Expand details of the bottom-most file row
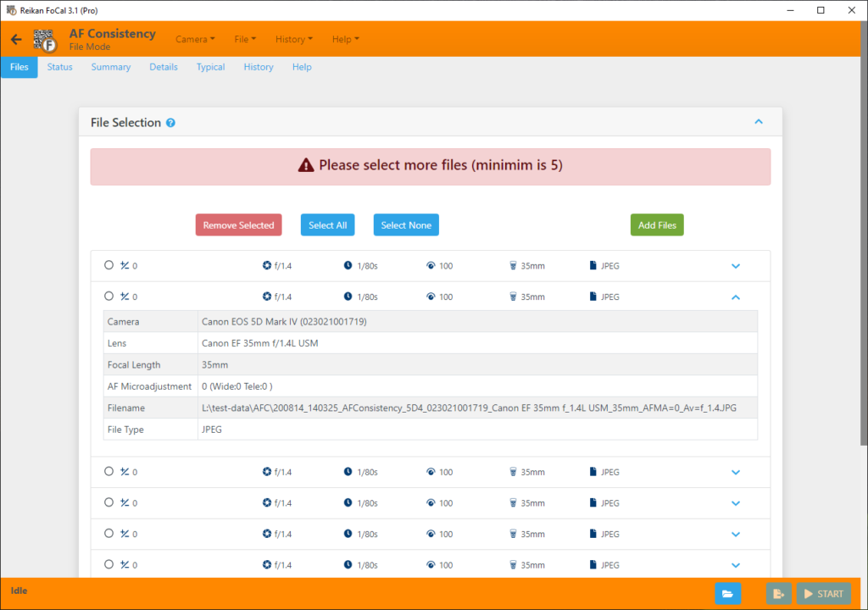This screenshot has width=868, height=610. [736, 565]
